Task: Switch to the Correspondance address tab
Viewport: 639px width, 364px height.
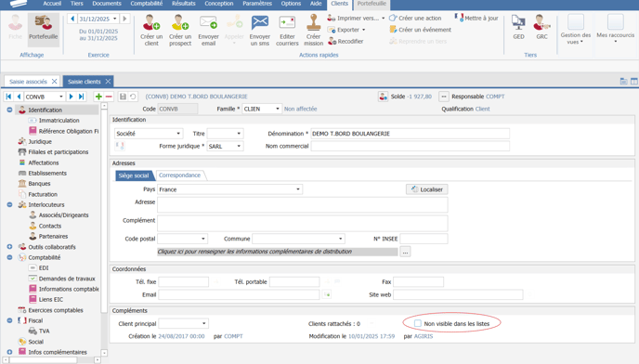Action: (180, 175)
